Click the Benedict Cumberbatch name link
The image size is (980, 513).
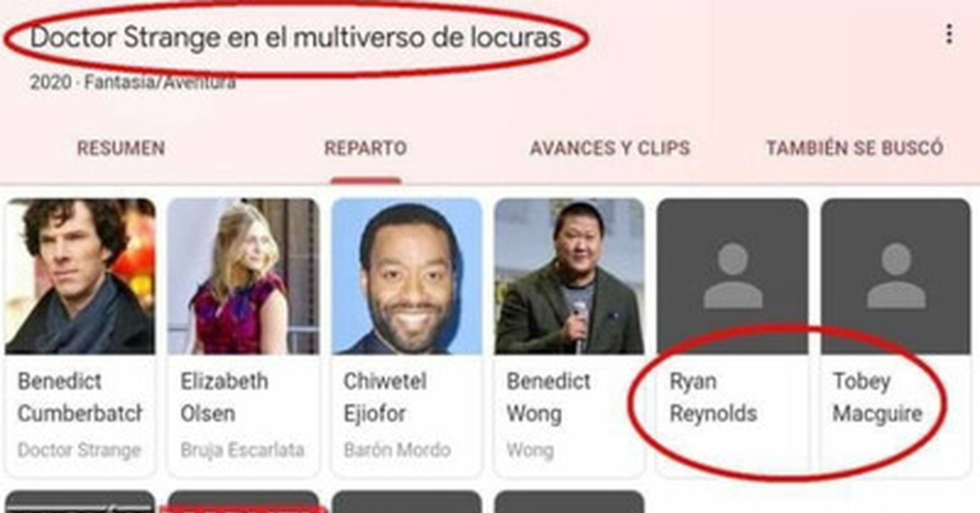pyautogui.click(x=80, y=397)
